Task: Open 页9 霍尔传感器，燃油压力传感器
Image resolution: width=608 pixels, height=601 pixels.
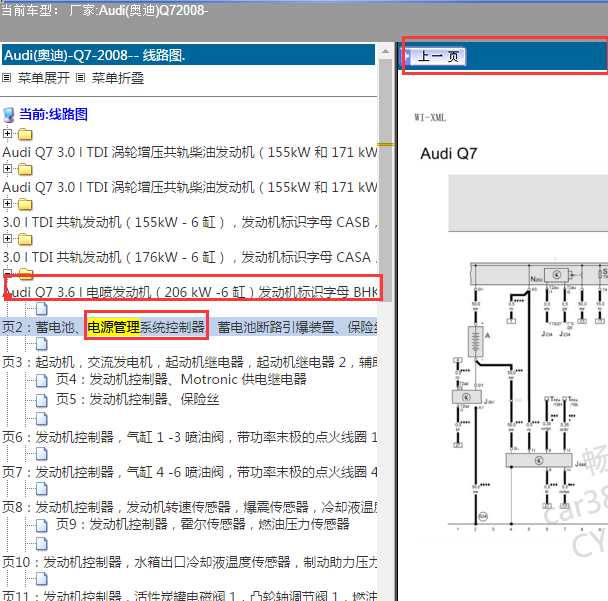Action: (202, 524)
